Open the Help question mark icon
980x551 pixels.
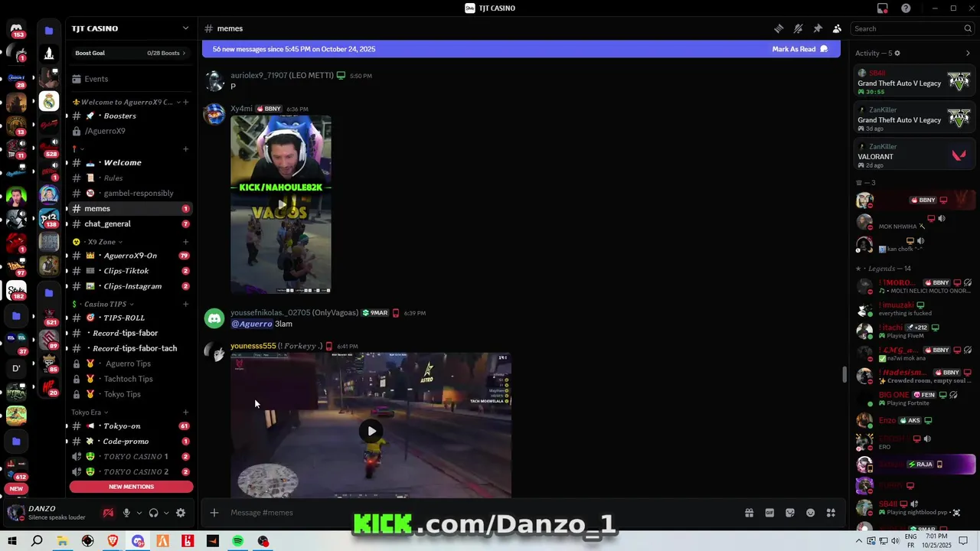pyautogui.click(x=906, y=8)
